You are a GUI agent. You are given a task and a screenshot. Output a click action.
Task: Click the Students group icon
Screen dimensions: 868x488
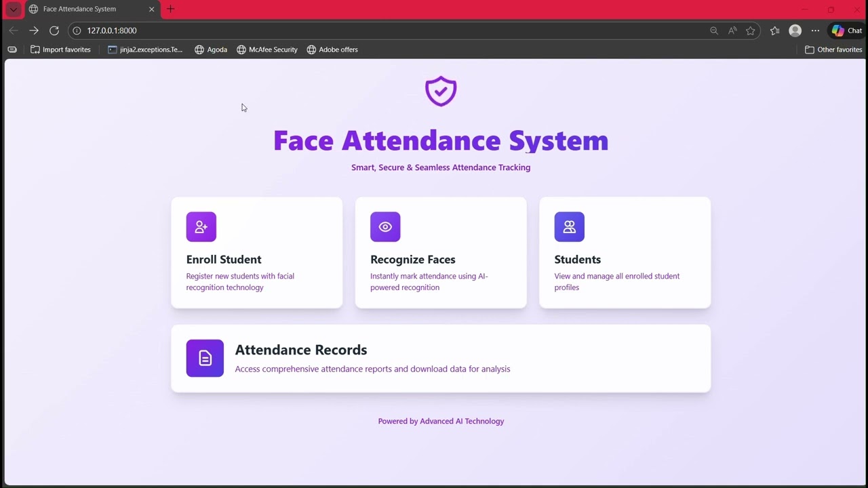tap(570, 227)
